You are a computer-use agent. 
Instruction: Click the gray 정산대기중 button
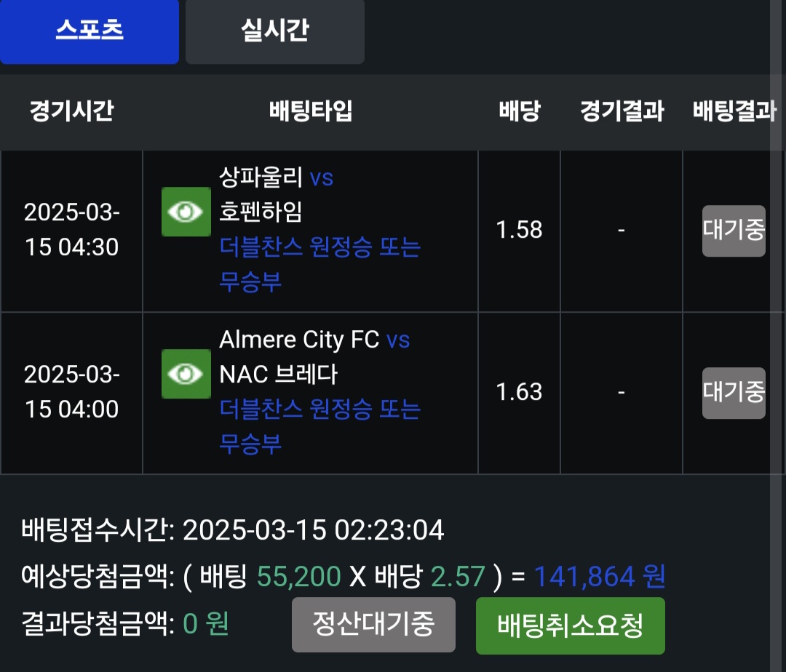tap(373, 625)
